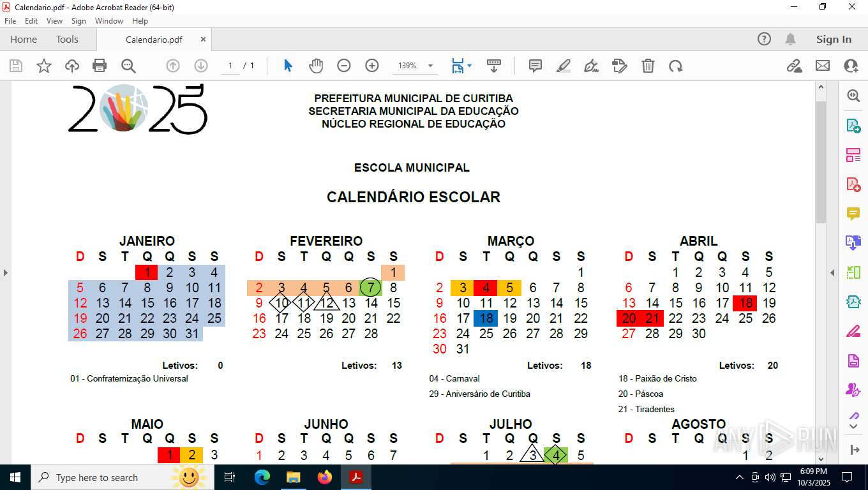Open File Explorer from taskbar
Viewport: 868px width, 490px height.
(x=293, y=477)
